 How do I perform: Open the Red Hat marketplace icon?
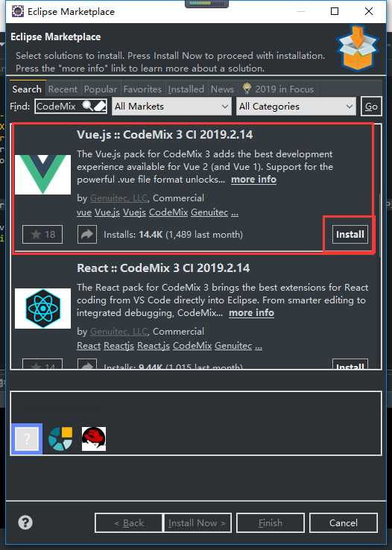tap(94, 439)
